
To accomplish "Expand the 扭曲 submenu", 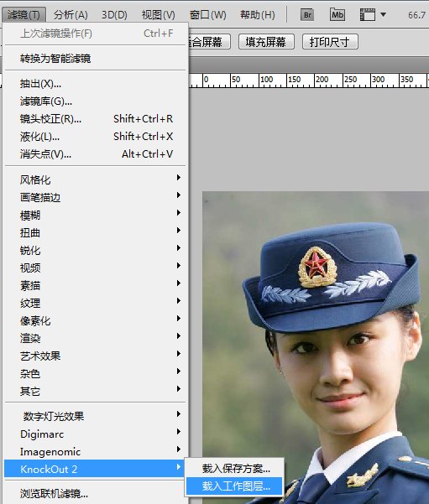I will coord(96,233).
